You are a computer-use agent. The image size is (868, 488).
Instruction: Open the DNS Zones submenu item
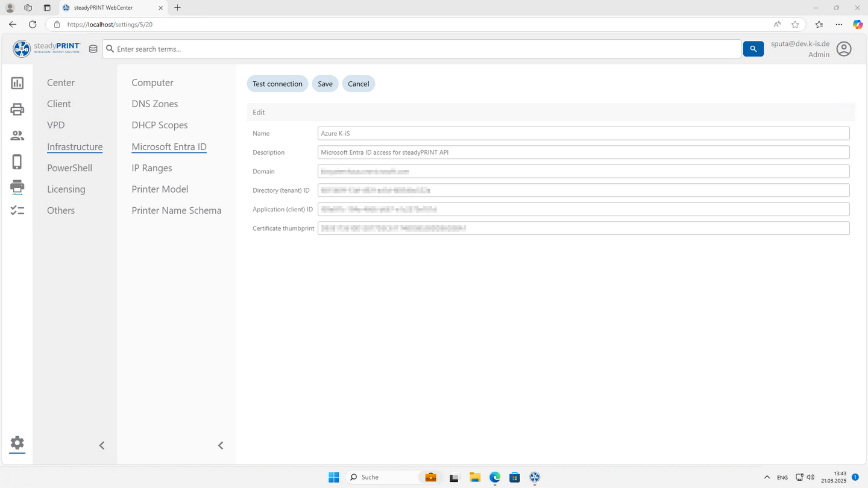(x=155, y=104)
